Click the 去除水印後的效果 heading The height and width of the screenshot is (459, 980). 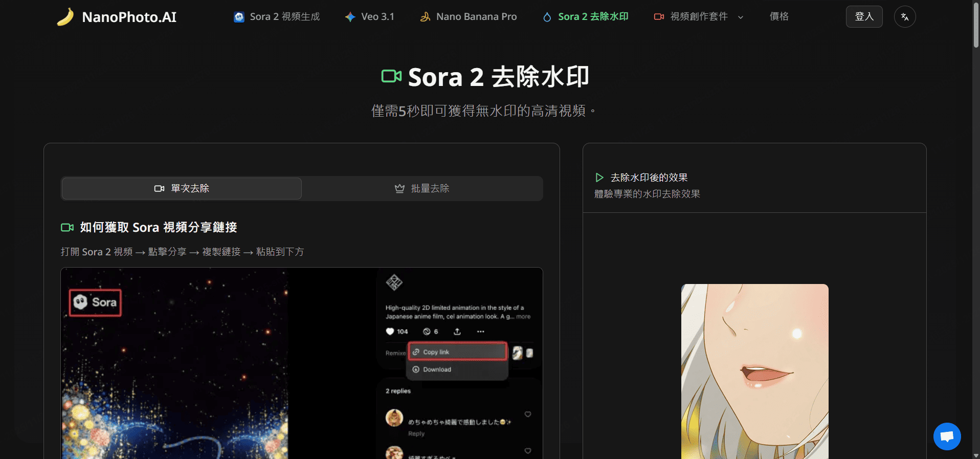649,178
